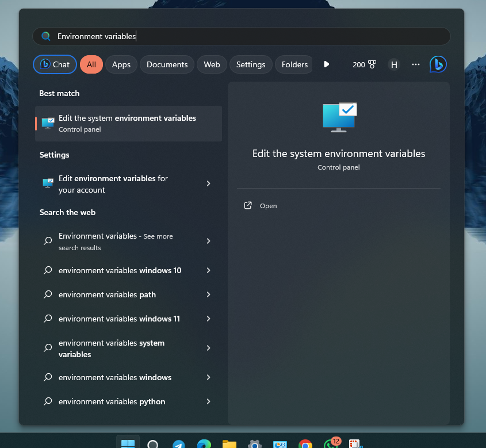
Task: Click Open in the preview pane
Action: coord(261,206)
